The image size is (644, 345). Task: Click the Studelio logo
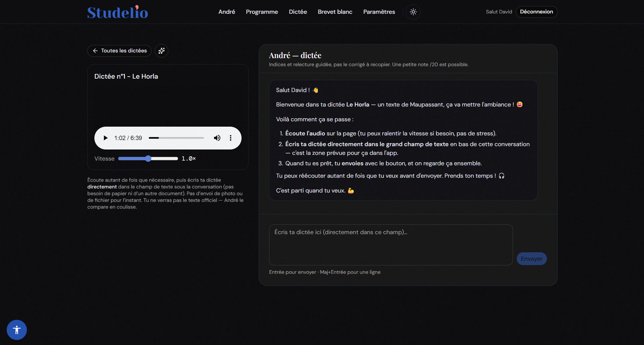(x=118, y=12)
